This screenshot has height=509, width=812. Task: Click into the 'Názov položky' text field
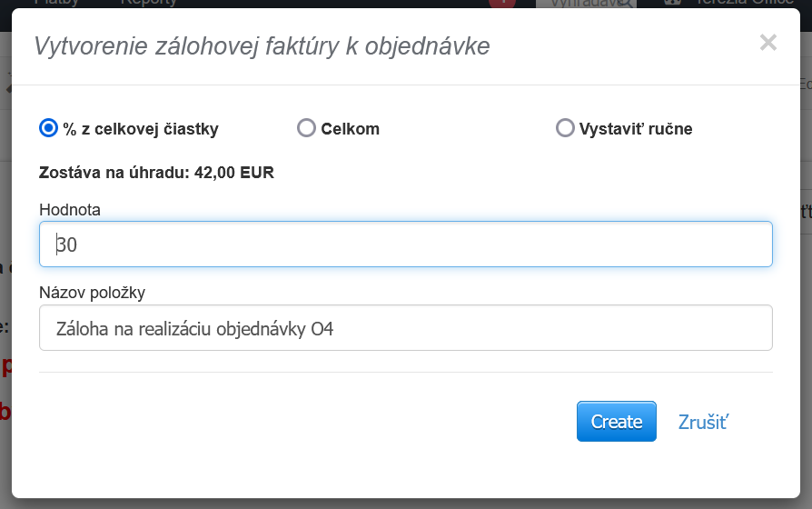(x=405, y=328)
